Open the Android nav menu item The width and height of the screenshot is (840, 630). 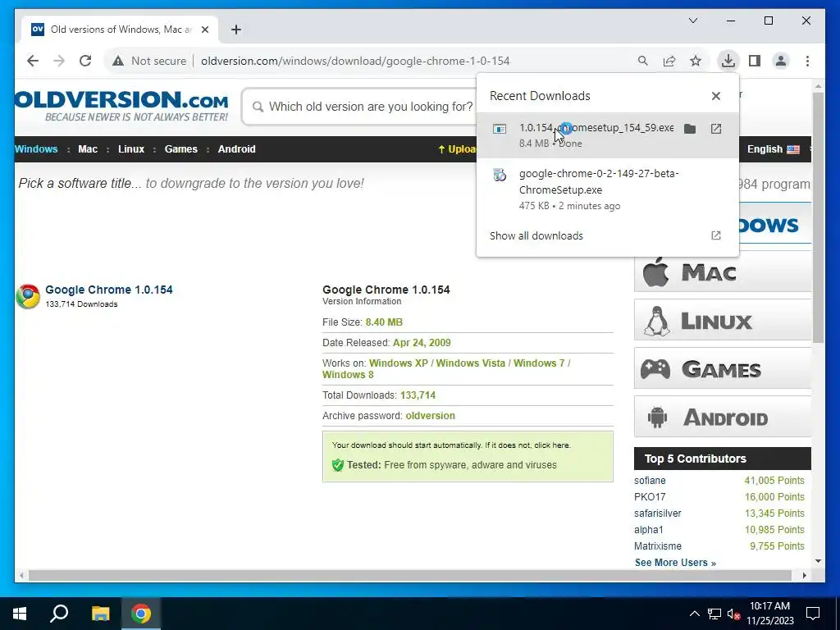(237, 149)
